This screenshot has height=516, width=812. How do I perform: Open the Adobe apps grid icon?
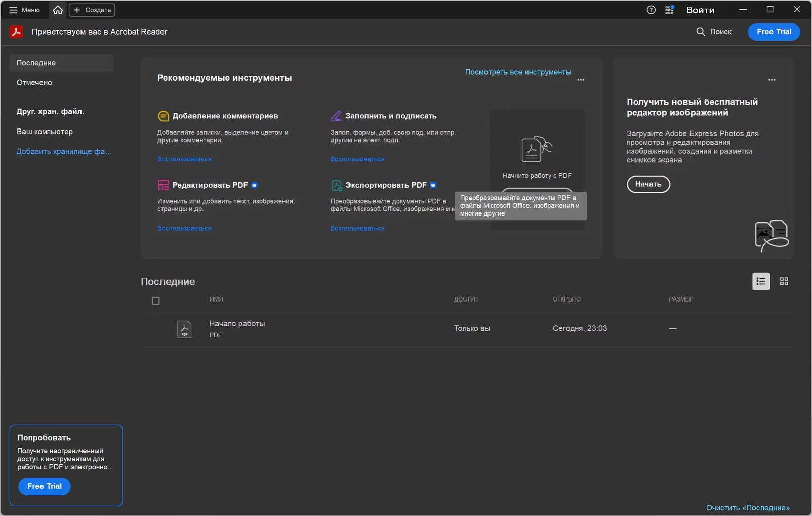click(669, 10)
